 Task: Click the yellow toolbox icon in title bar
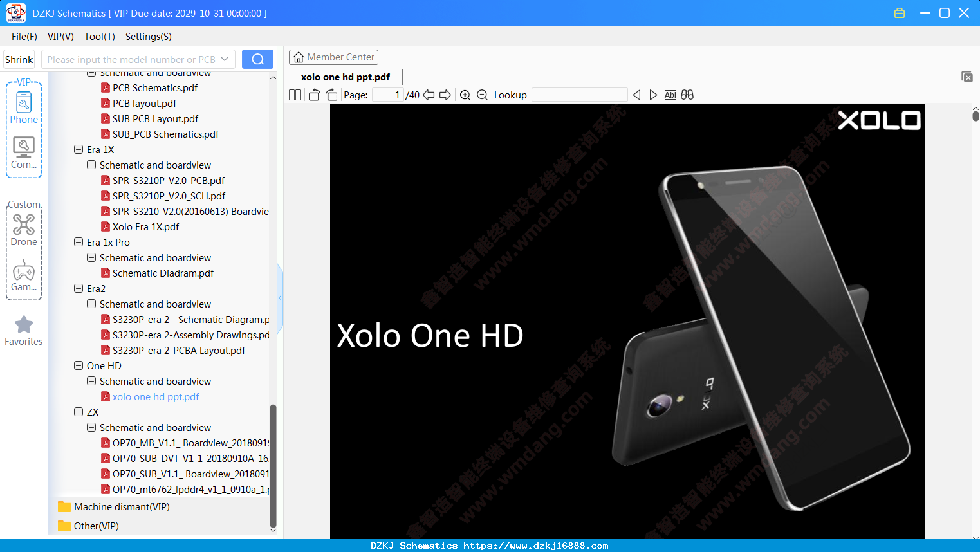pos(900,13)
